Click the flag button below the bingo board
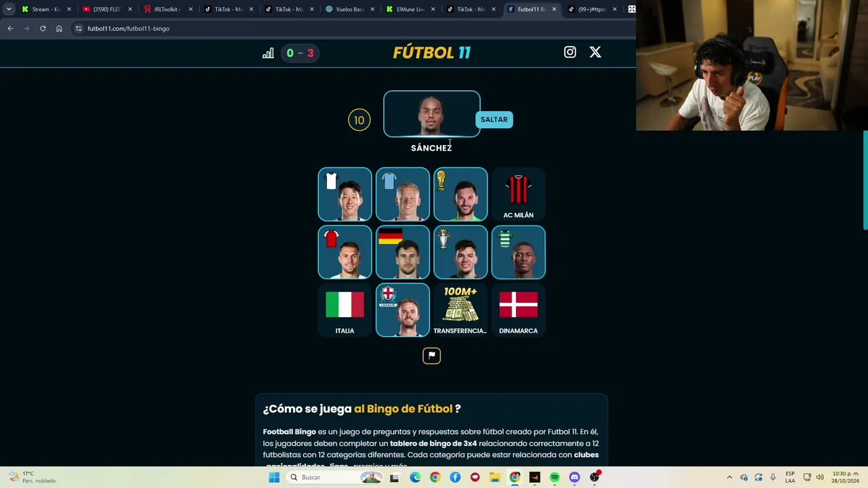The height and width of the screenshot is (488, 868). point(432,355)
